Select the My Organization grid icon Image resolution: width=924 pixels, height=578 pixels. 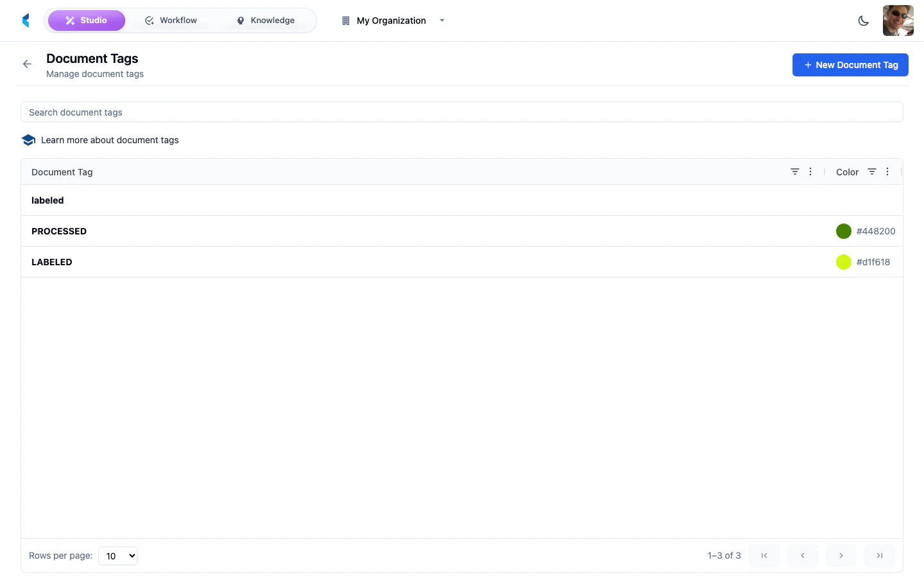point(345,20)
